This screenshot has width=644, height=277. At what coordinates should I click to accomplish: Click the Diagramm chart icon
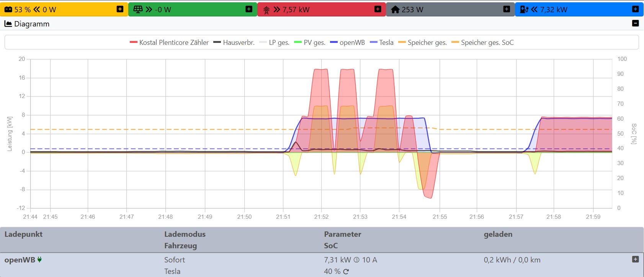tap(8, 24)
